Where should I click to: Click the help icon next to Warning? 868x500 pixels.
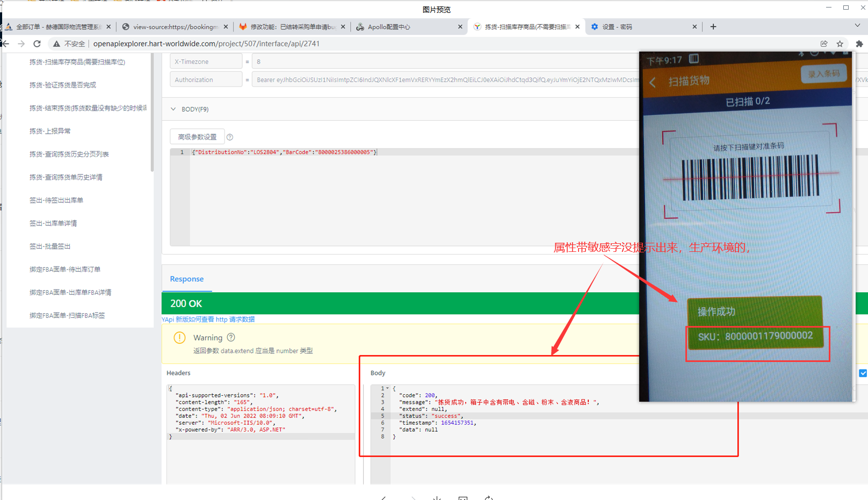(x=231, y=337)
